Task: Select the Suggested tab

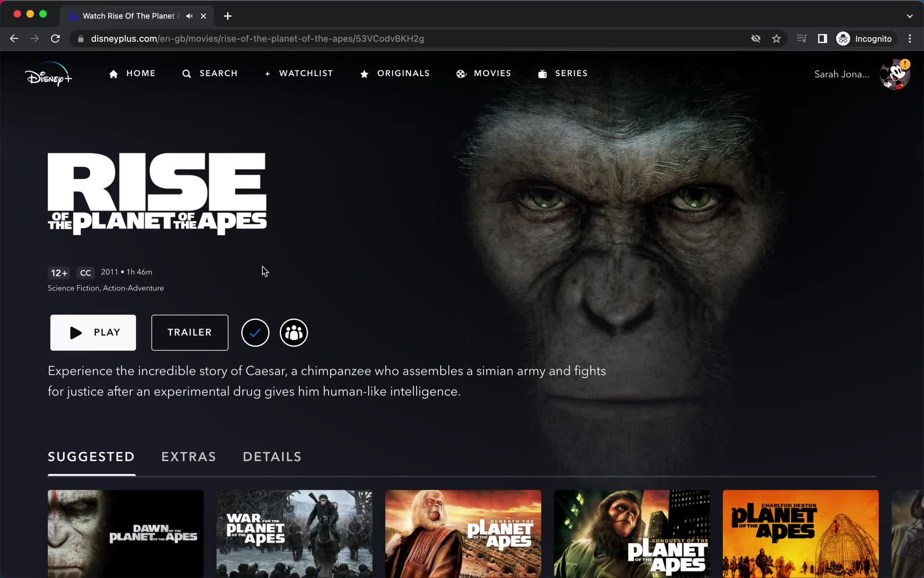Action: click(x=91, y=457)
